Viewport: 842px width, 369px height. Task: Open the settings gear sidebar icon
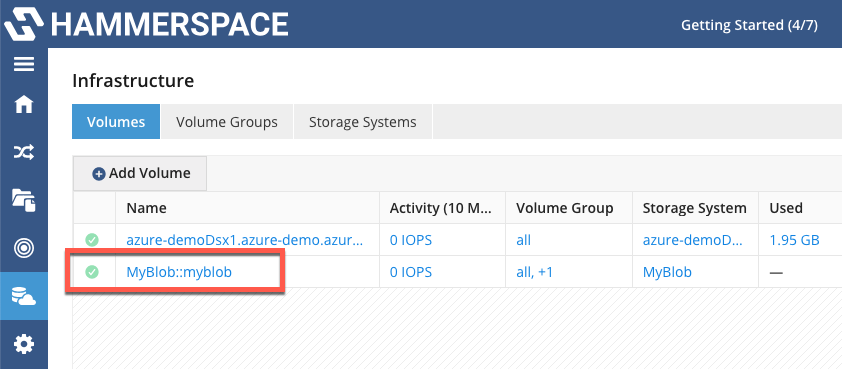point(24,344)
